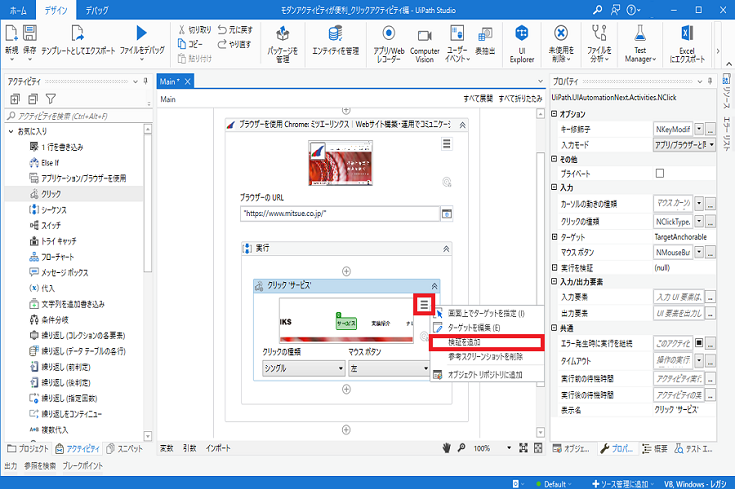Click the filter icon in activities panel

51,99
